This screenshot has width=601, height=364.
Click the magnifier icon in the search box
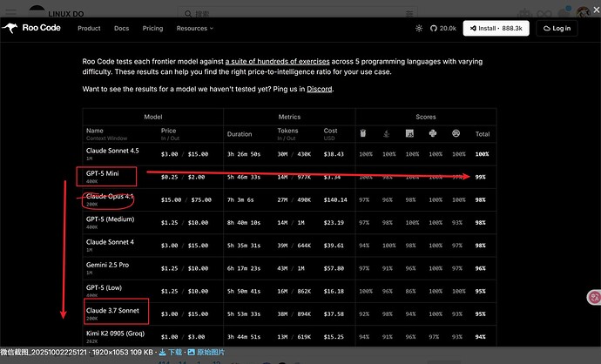click(x=188, y=14)
